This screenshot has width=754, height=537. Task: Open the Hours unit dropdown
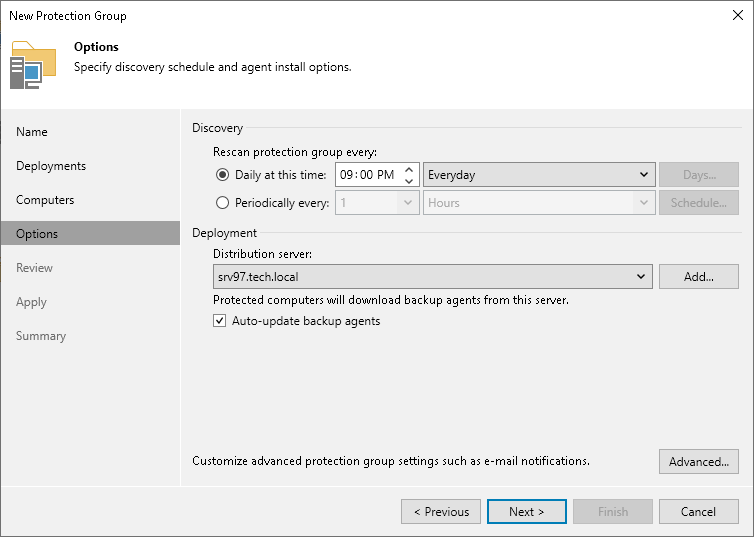539,203
